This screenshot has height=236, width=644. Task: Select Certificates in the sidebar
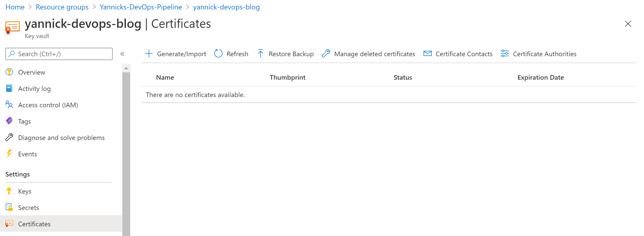(61, 224)
